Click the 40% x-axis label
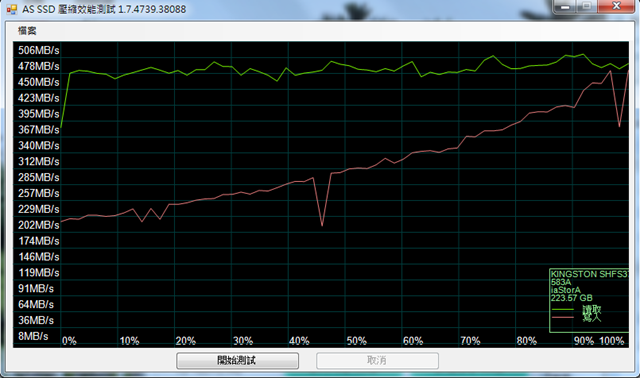The image size is (640, 378). pyautogui.click(x=299, y=341)
